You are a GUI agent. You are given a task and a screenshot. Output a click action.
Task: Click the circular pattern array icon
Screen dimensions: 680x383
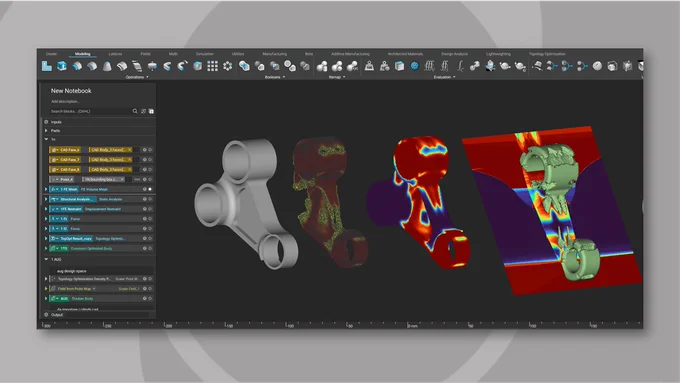click(228, 66)
